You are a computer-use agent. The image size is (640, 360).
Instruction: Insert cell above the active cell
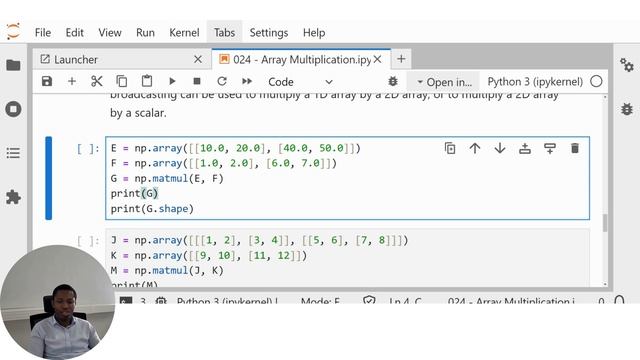pos(525,148)
